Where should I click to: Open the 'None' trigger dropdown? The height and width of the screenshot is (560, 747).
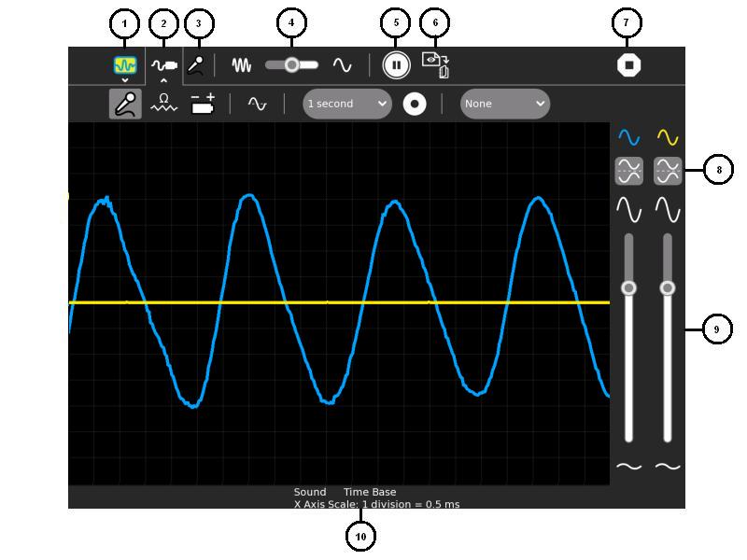(504, 104)
